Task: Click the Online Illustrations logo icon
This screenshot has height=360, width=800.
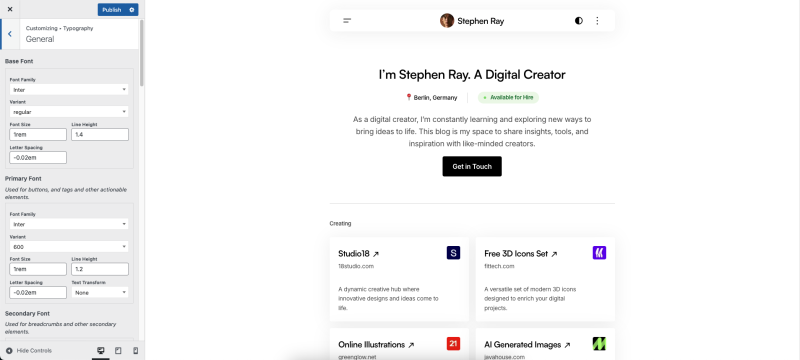Action: [454, 344]
